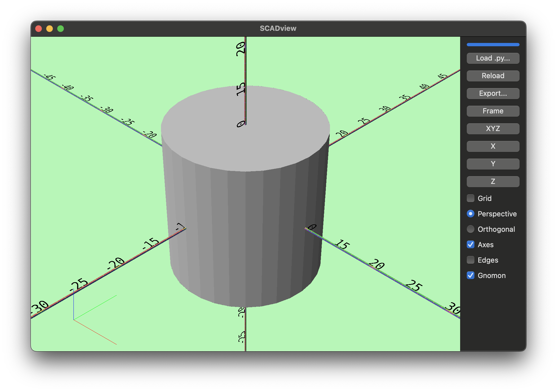Click the SCADview title bar text
This screenshot has height=392, width=557.
(x=278, y=28)
